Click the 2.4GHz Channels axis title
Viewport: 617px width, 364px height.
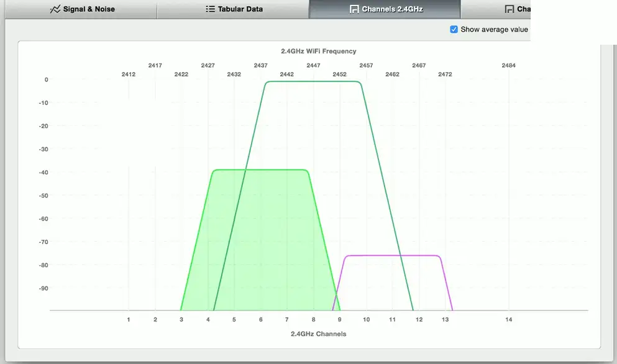[x=319, y=334]
